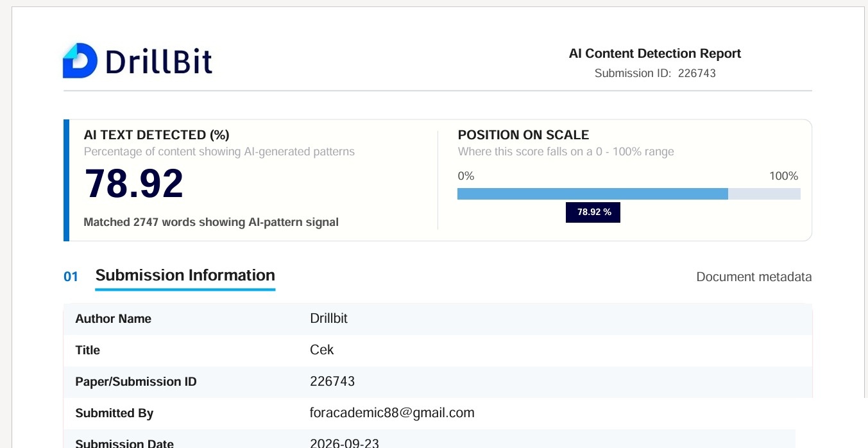Click the 'Document metadata' label
This screenshot has height=448, width=868.
(754, 277)
